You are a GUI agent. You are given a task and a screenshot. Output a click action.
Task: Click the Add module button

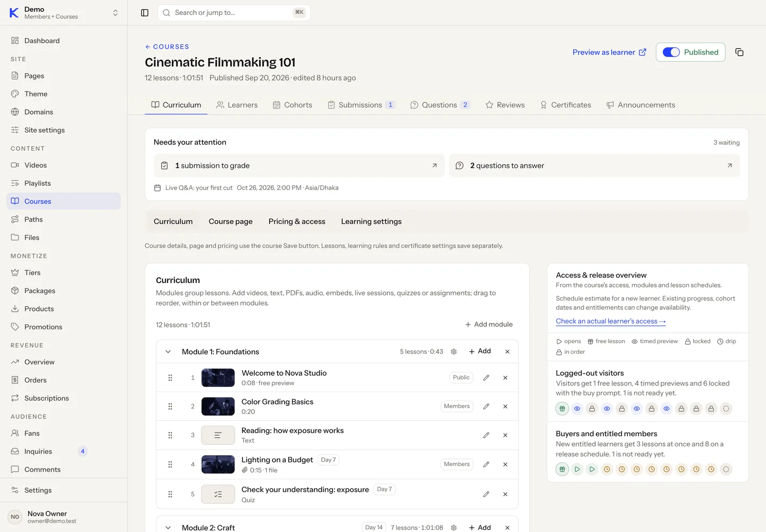click(x=489, y=325)
